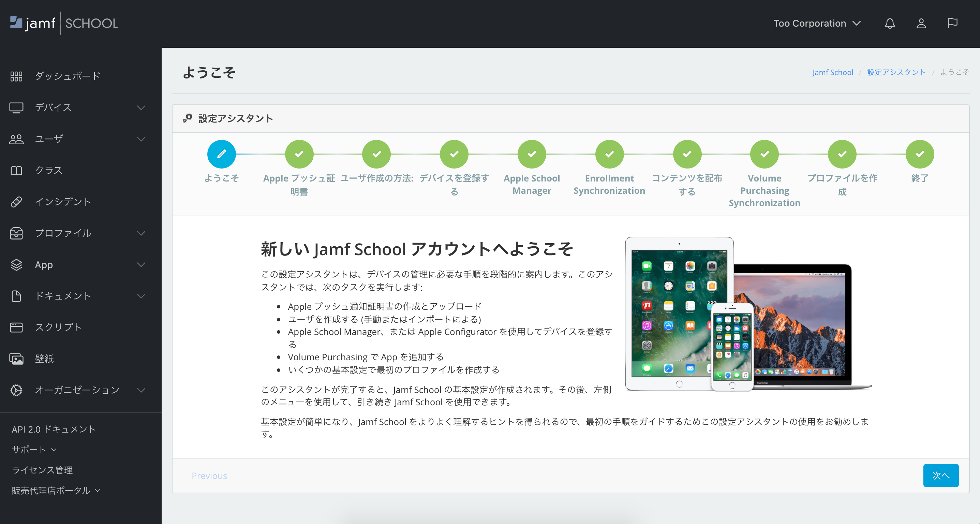This screenshot has width=980, height=524.
Task: Expand the ユーザ chevron
Action: [x=141, y=139]
